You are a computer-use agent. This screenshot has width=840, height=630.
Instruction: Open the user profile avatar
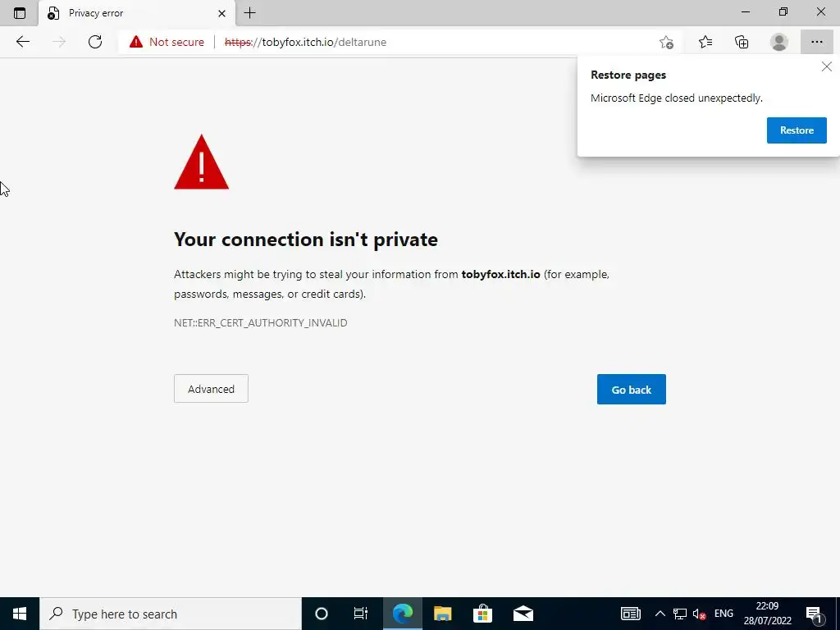tap(779, 42)
